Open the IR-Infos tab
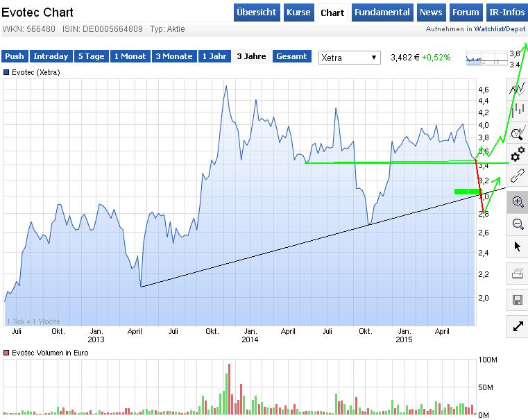Viewport: 528px width, 420px height. coord(506,12)
